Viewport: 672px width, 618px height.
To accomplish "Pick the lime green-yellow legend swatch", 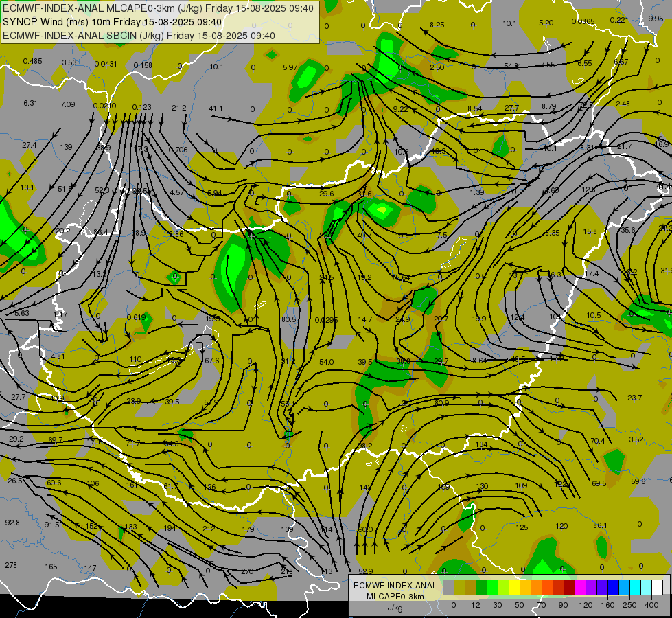I will (504, 588).
